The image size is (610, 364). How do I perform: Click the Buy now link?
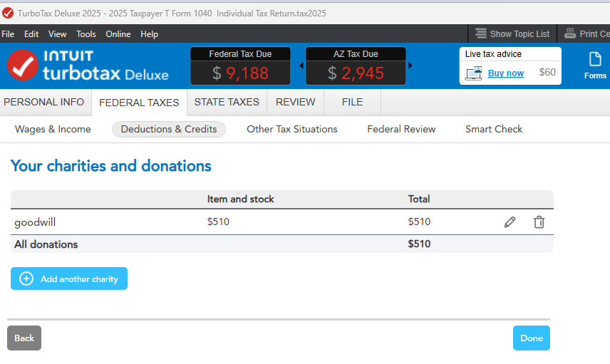(506, 73)
